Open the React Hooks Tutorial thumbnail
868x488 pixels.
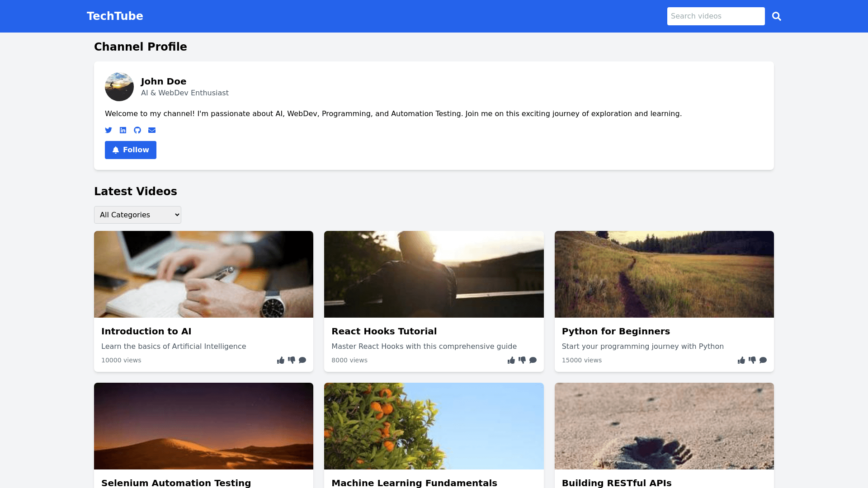tap(434, 274)
